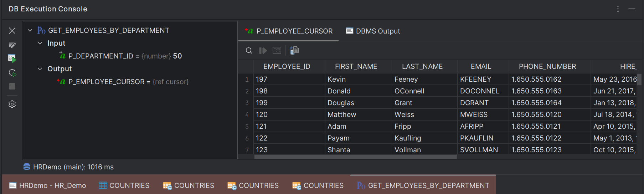
Task: Click email cell MWEISS
Action: click(x=483, y=114)
